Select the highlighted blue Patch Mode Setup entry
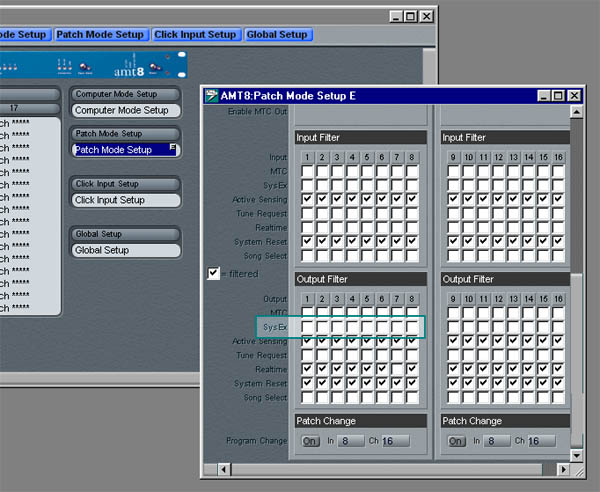600x492 pixels. [x=126, y=150]
